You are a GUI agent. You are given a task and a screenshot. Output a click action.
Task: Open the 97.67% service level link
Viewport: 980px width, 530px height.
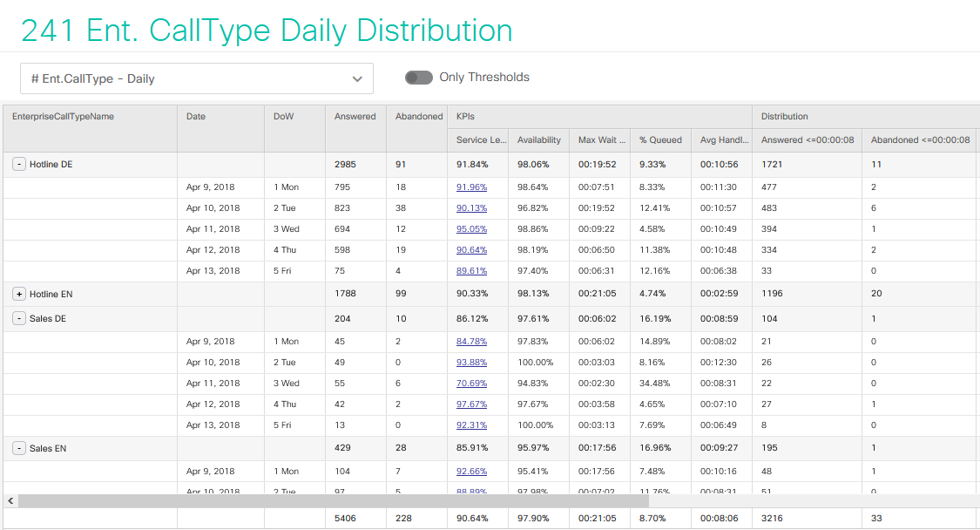coord(472,404)
